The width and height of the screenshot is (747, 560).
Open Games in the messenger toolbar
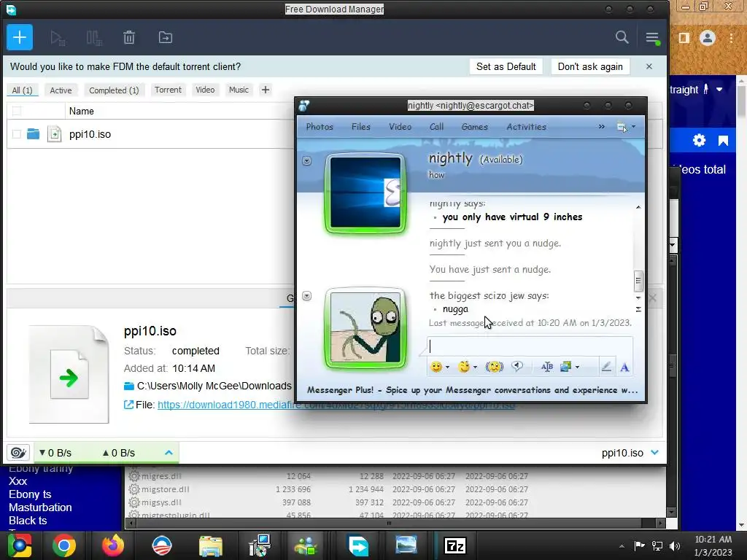pyautogui.click(x=474, y=127)
